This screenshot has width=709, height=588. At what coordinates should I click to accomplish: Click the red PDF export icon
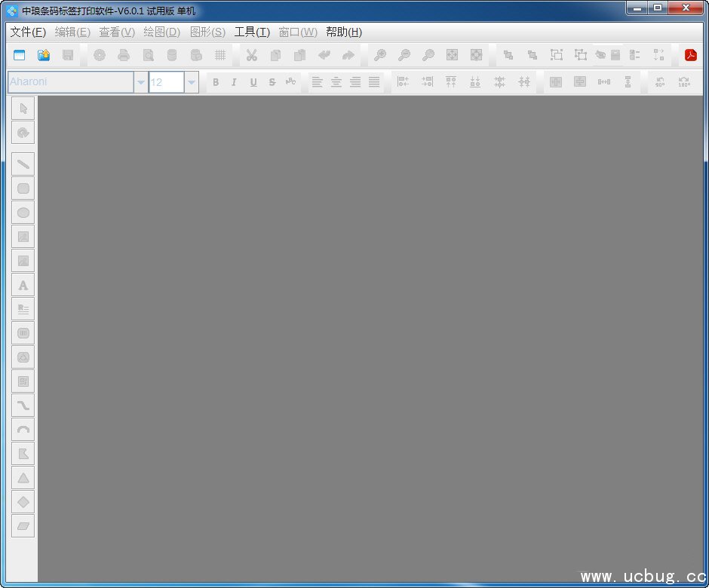click(690, 55)
